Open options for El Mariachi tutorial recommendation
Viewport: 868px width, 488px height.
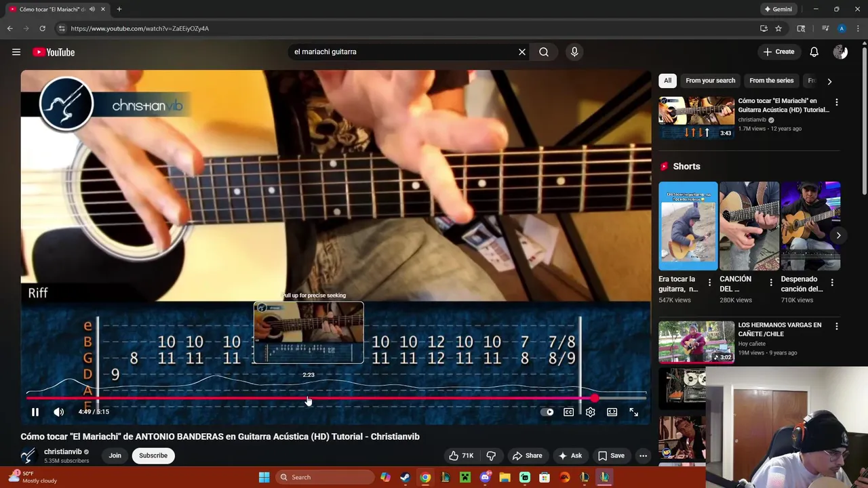(x=836, y=102)
